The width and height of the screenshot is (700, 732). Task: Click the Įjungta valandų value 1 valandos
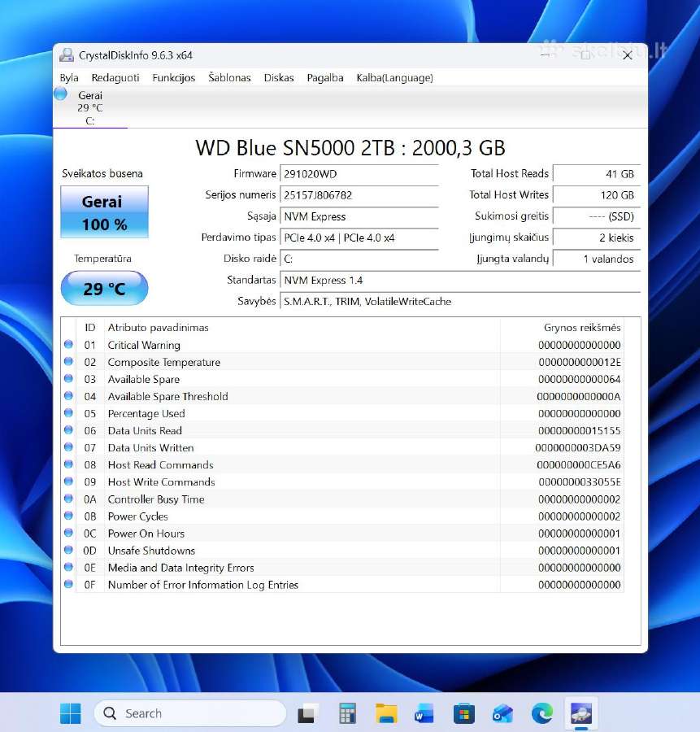pos(597,259)
